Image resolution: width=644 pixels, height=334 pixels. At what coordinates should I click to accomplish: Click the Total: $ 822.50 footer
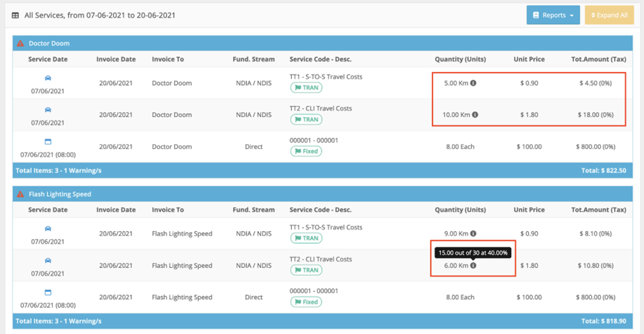click(604, 170)
